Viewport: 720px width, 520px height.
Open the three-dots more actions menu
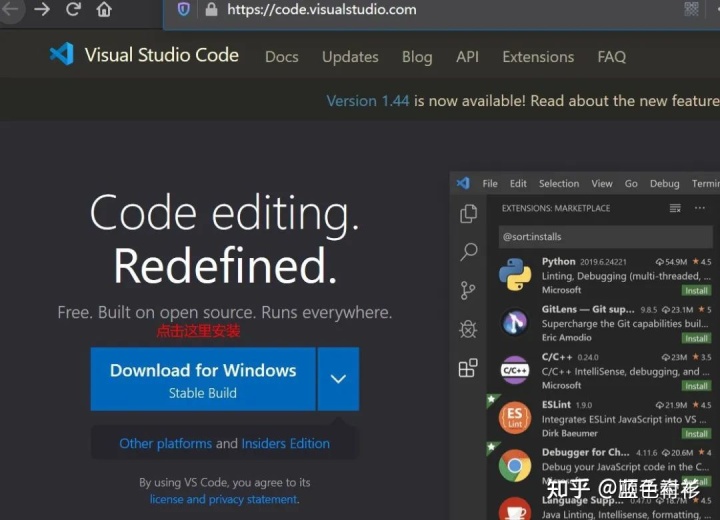tap(700, 208)
